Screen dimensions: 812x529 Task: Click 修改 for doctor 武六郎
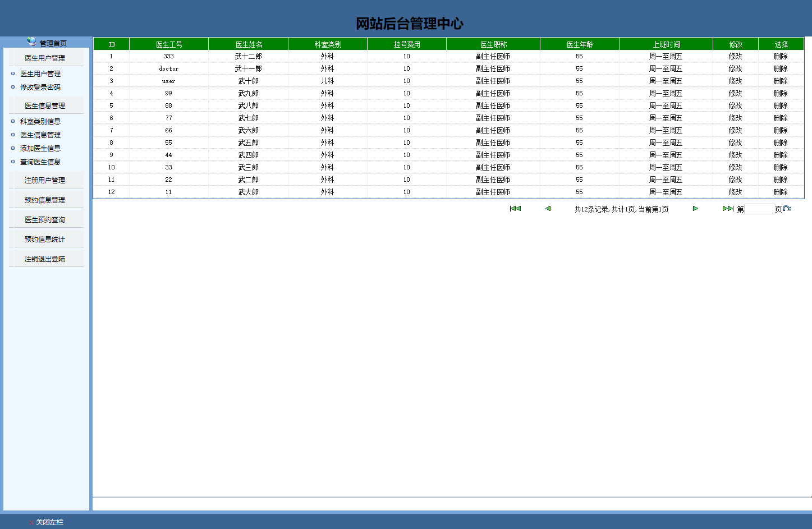coord(736,130)
